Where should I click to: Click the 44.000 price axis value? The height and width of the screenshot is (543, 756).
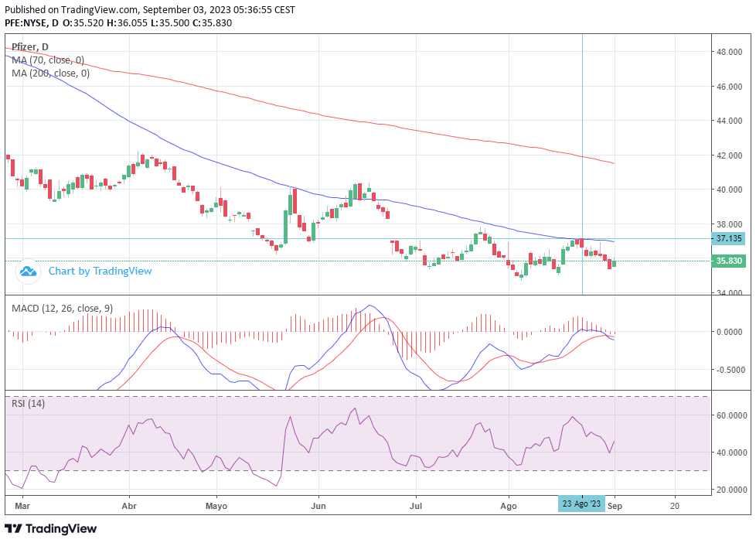pyautogui.click(x=729, y=121)
